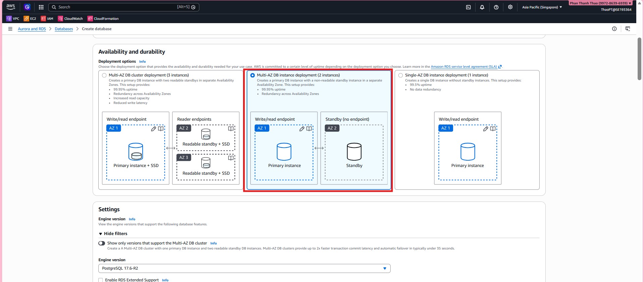
Task: Open the page info panel icon
Action: (x=614, y=29)
